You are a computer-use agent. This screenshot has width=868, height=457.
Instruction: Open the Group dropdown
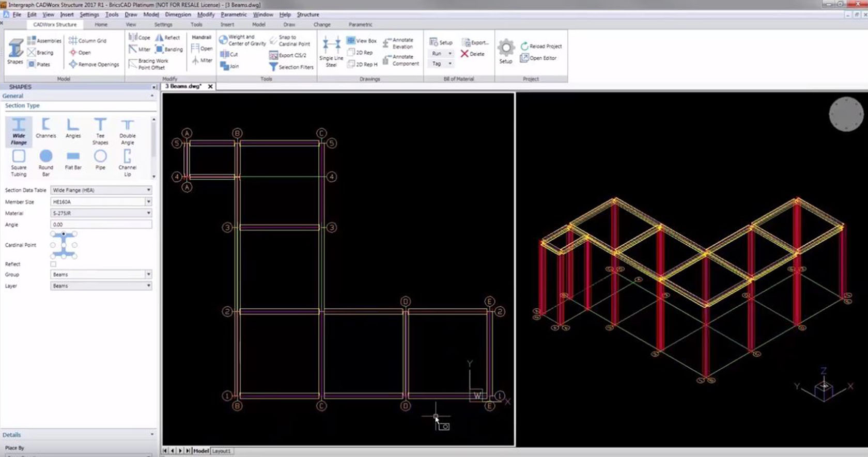(148, 274)
